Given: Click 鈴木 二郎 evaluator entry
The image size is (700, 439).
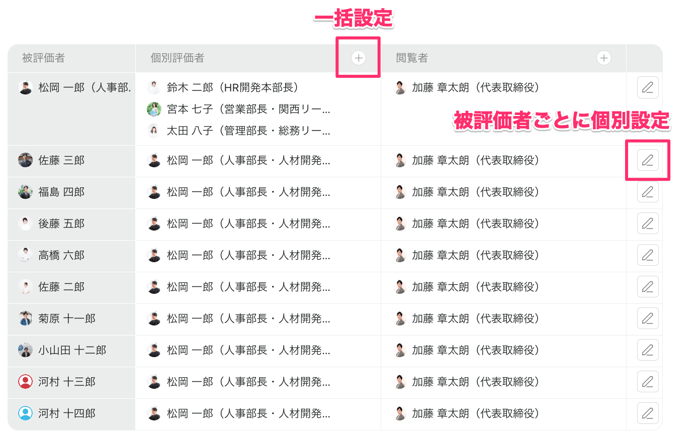Looking at the screenshot, I should point(232,88).
